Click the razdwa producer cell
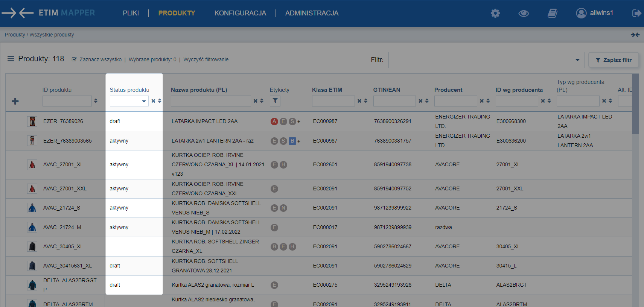The width and height of the screenshot is (644, 307). pyautogui.click(x=443, y=227)
